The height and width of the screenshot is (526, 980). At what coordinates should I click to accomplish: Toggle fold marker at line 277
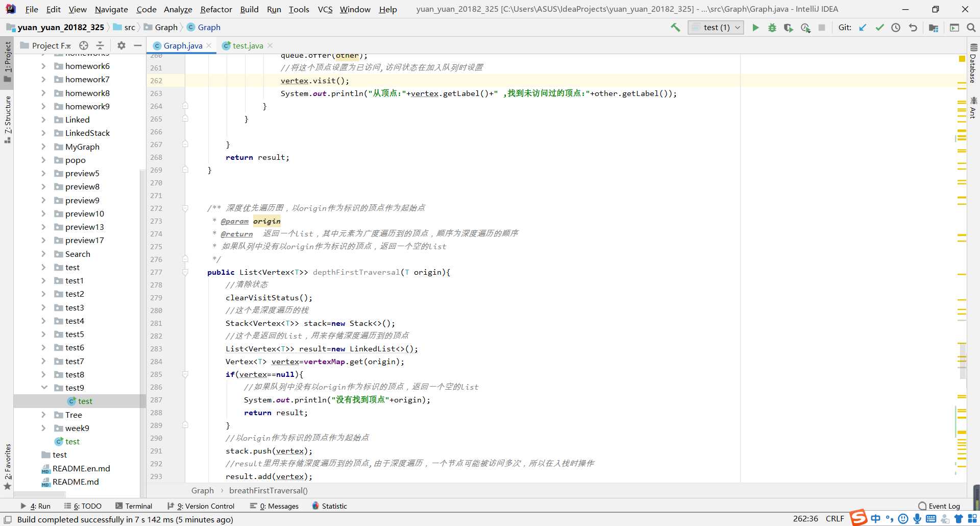(x=185, y=272)
